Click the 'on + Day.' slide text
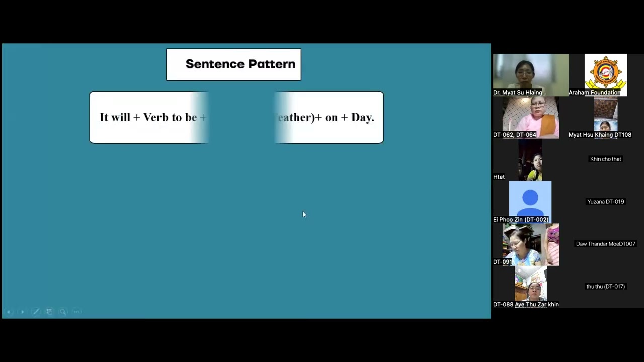 350,117
